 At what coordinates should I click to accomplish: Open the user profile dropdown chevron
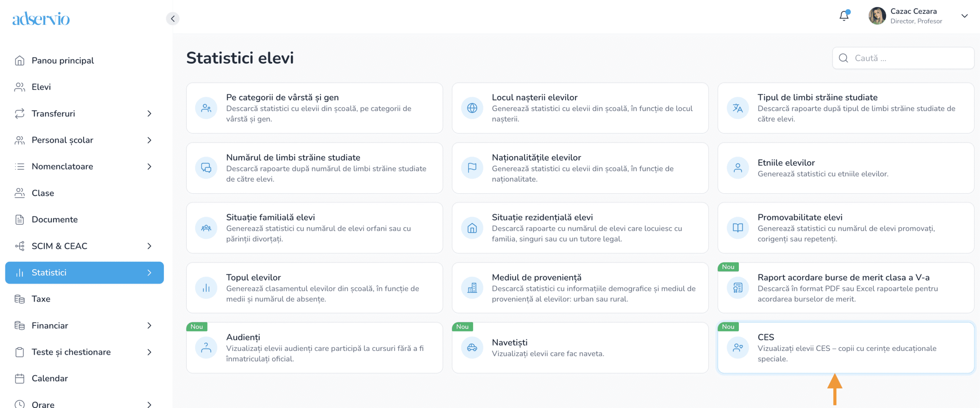964,16
